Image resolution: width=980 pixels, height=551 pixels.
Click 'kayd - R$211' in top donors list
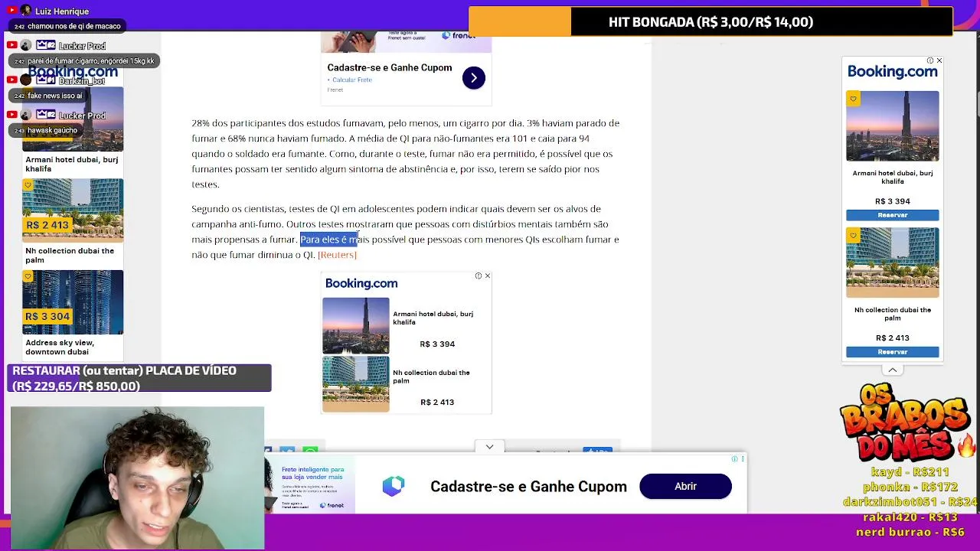click(x=910, y=472)
